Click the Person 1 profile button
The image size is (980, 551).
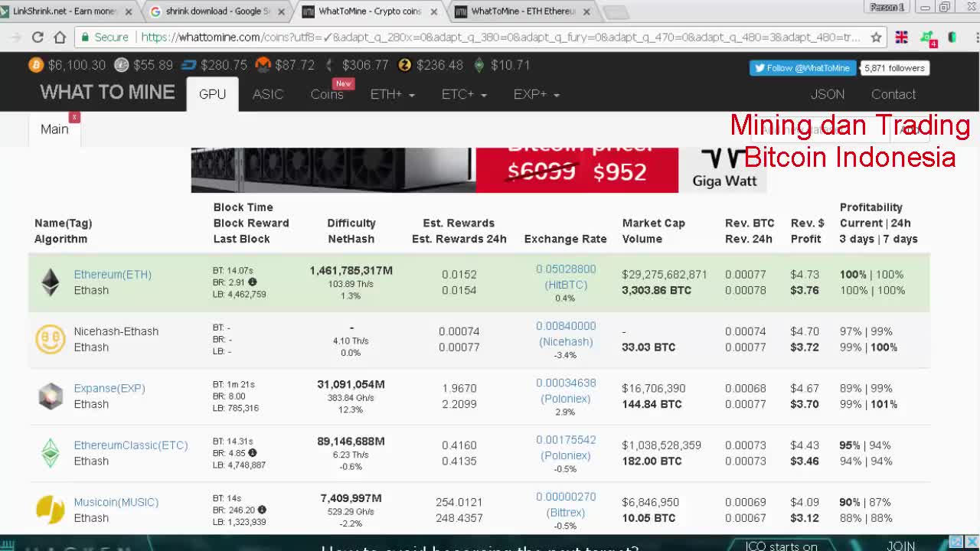[887, 7]
